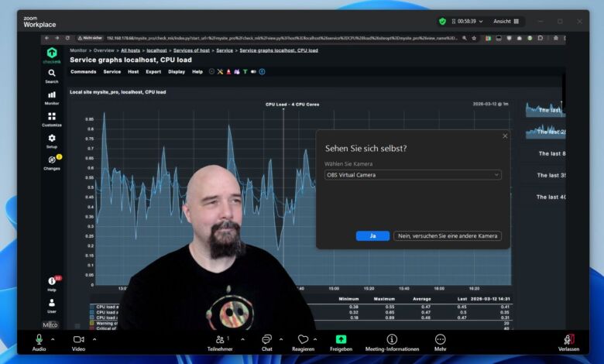
Task: Open the Commands menu
Action: (x=83, y=71)
